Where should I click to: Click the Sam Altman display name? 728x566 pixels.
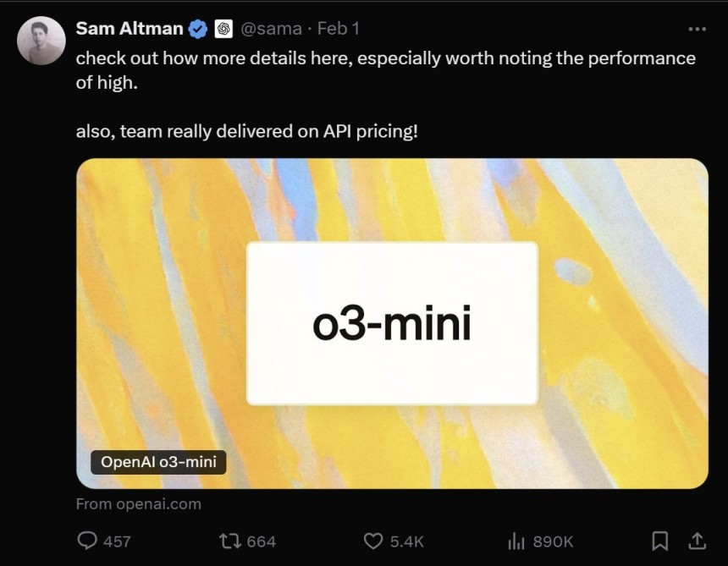(130, 29)
